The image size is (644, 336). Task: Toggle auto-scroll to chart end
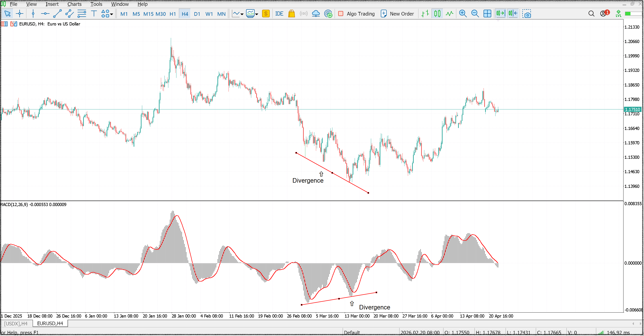(501, 14)
